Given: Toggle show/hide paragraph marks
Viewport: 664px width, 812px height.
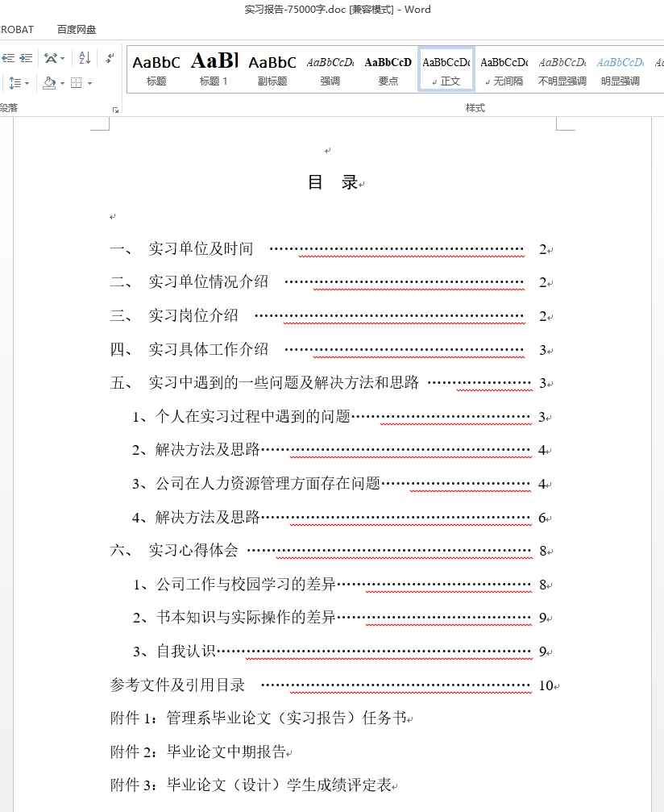Looking at the screenshot, I should (110, 58).
